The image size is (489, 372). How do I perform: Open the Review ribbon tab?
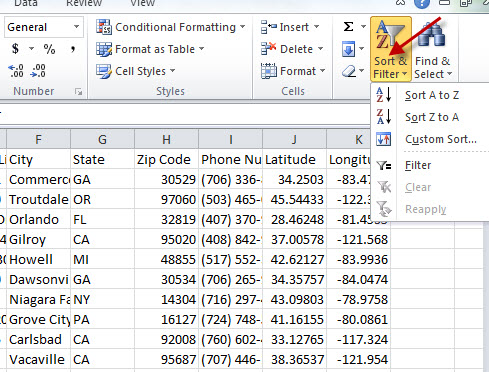(84, 3)
